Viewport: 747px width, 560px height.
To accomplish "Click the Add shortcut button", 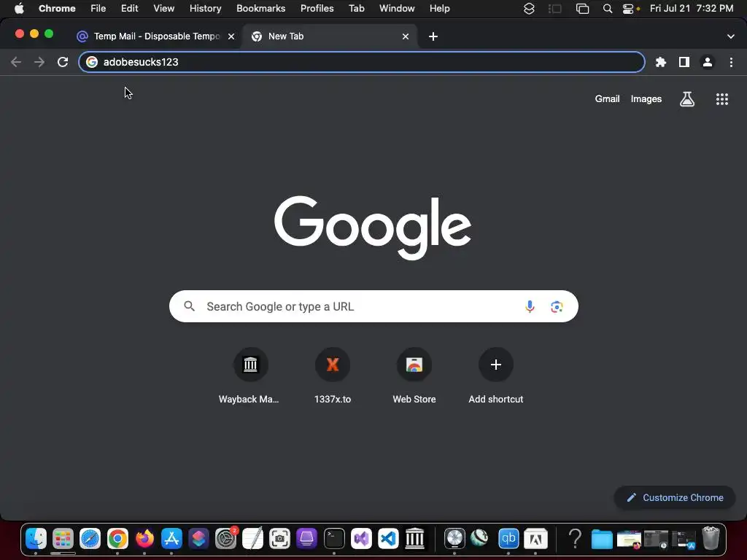I will pyautogui.click(x=495, y=376).
